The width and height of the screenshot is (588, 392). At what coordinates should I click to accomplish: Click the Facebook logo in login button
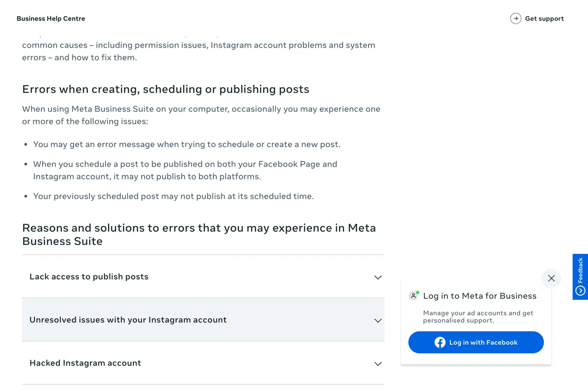point(440,343)
